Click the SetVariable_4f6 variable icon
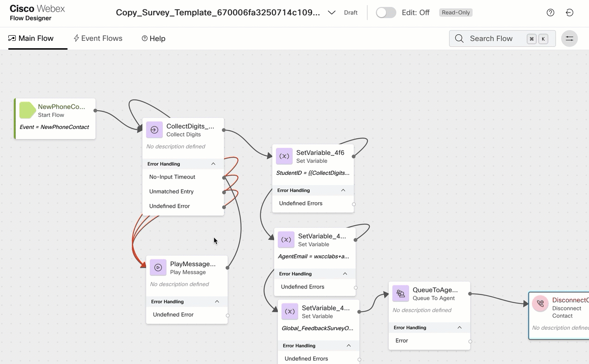589x364 pixels. point(284,156)
